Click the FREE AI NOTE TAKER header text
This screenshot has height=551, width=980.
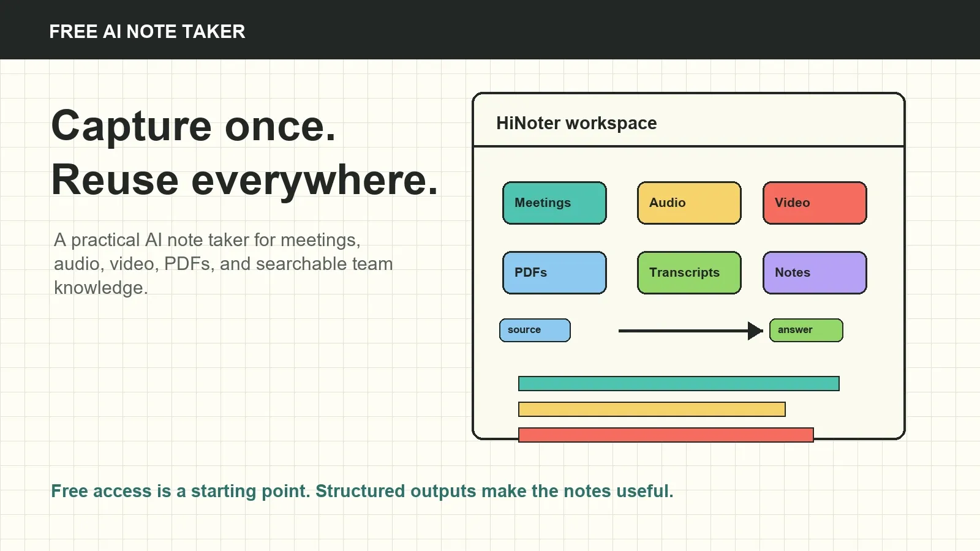pyautogui.click(x=147, y=31)
